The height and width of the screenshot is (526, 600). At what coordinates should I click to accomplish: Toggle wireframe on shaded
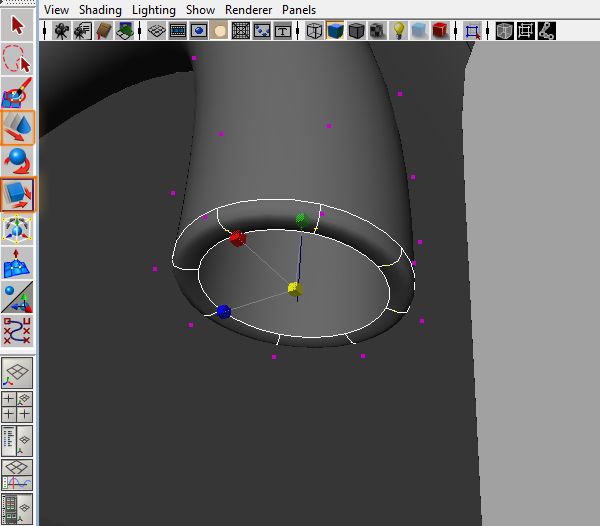357,31
